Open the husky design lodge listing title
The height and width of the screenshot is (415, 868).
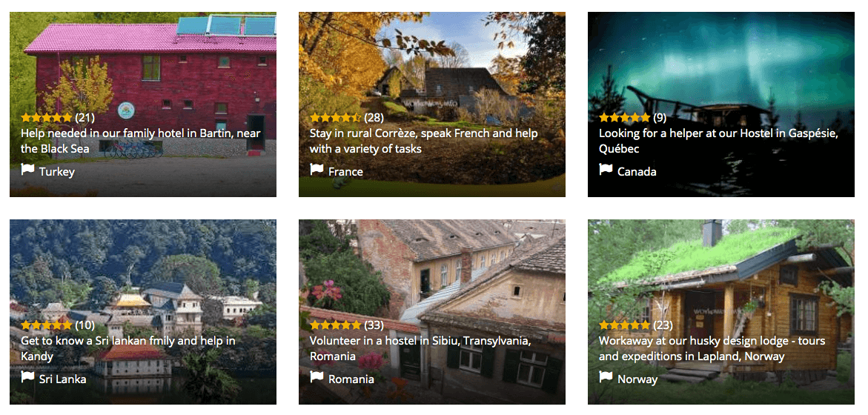[712, 348]
